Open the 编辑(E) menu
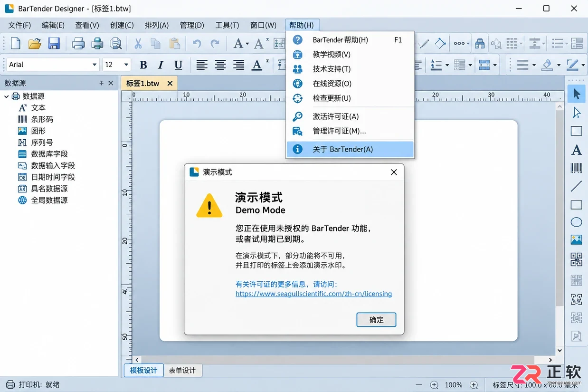 tap(53, 25)
